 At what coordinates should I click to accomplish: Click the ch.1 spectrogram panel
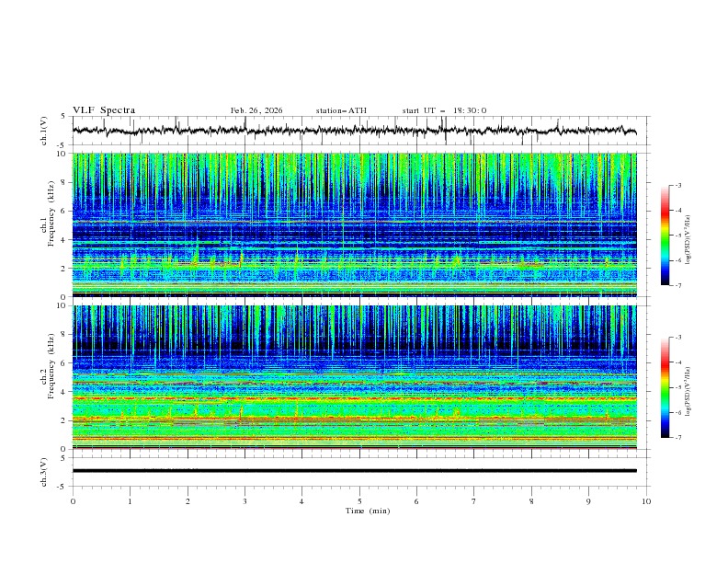point(354,224)
